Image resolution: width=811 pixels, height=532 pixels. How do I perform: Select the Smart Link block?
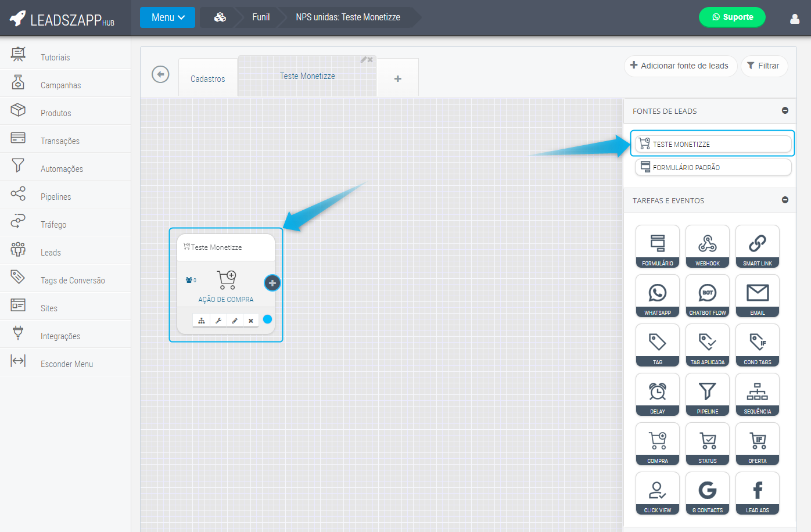tap(757, 246)
